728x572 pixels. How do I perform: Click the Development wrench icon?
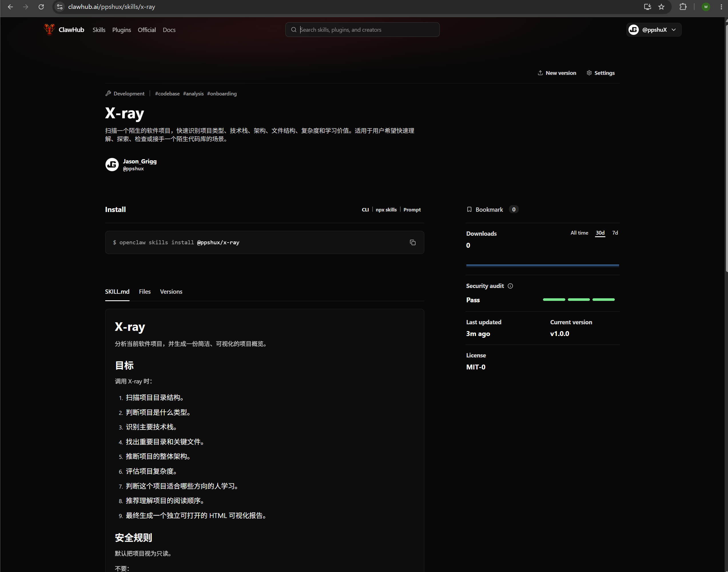pyautogui.click(x=108, y=93)
